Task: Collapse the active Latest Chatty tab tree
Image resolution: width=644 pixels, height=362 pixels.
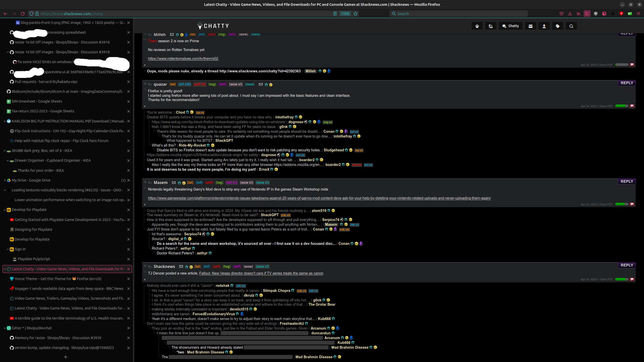Action: pyautogui.click(x=5, y=269)
